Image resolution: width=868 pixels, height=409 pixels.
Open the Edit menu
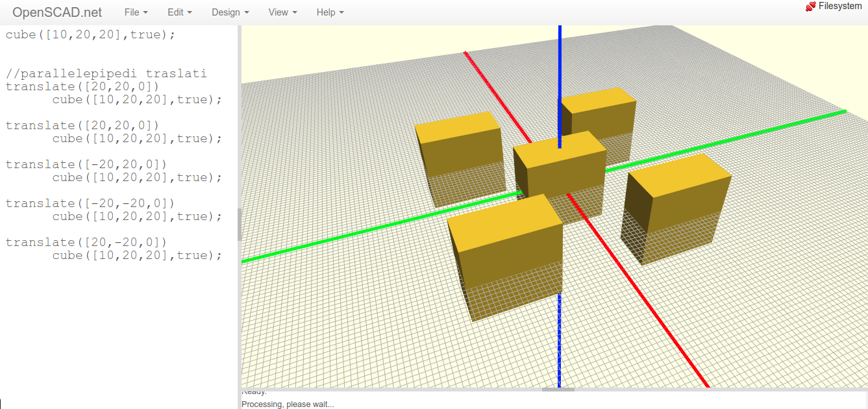click(x=179, y=12)
